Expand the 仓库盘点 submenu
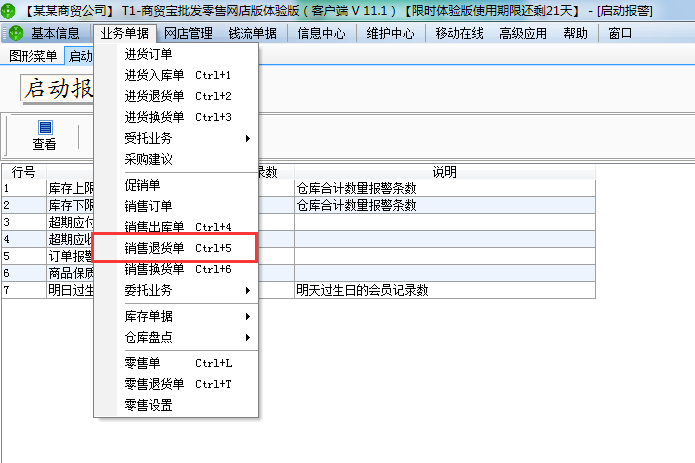Viewport: 695px width, 463px height. 176,338
